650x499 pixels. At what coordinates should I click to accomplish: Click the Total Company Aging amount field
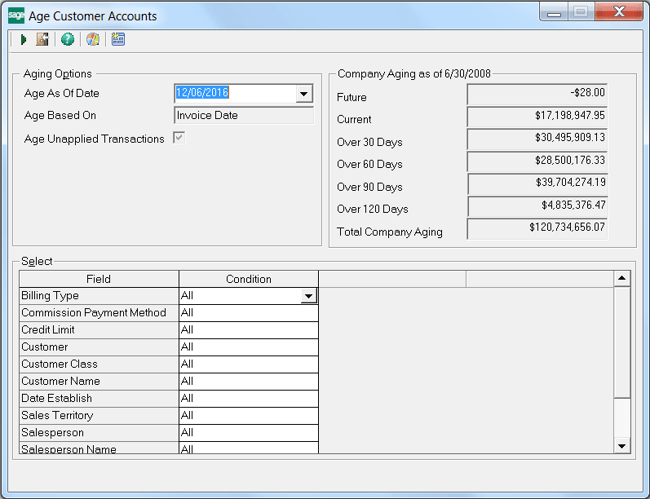(537, 228)
